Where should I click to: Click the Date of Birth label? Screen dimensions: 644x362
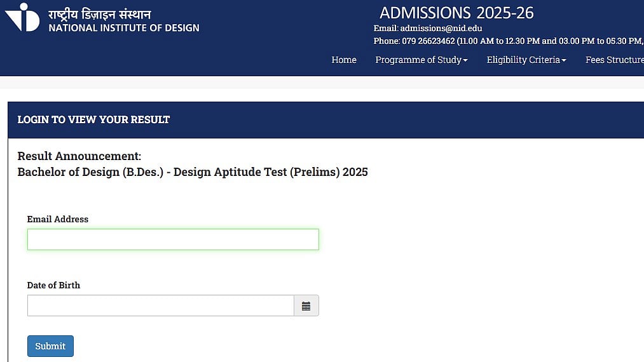[53, 285]
